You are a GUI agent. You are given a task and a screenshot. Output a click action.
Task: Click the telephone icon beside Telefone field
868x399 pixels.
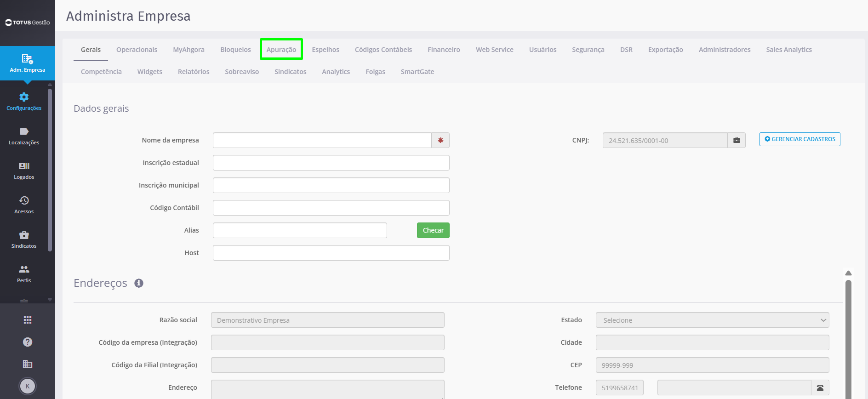[x=820, y=388]
